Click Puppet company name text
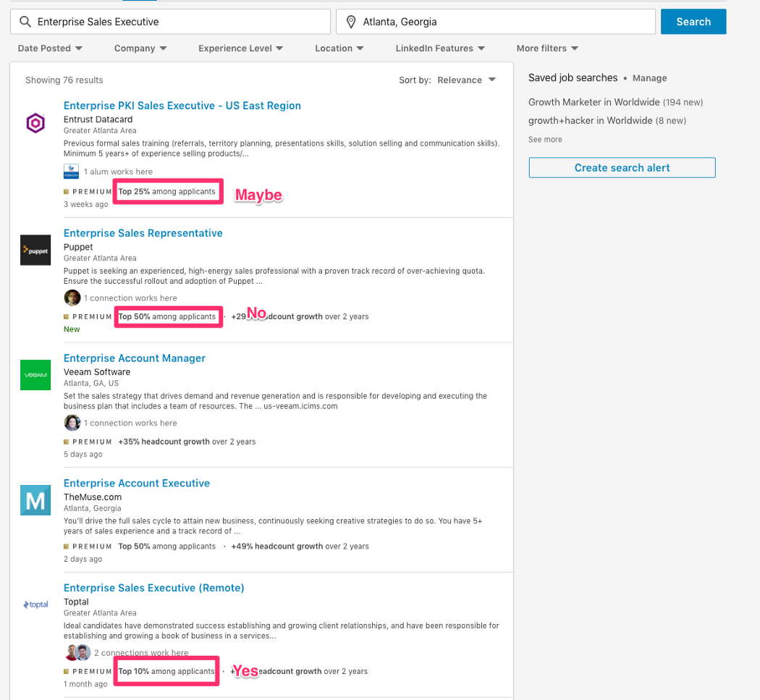The width and height of the screenshot is (760, 700). [78, 247]
